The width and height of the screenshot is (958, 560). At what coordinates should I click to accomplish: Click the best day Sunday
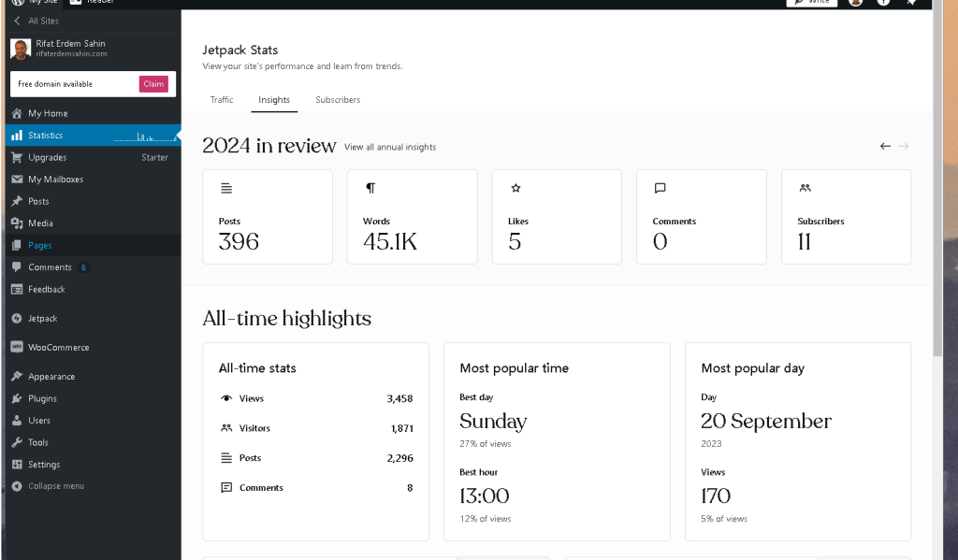pos(493,422)
